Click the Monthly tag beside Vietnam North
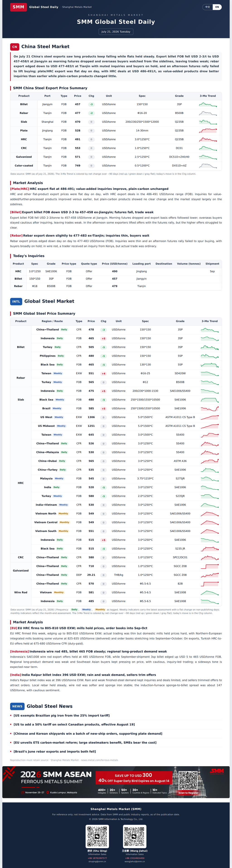The width and height of the screenshot is (232, 868). coord(63,513)
